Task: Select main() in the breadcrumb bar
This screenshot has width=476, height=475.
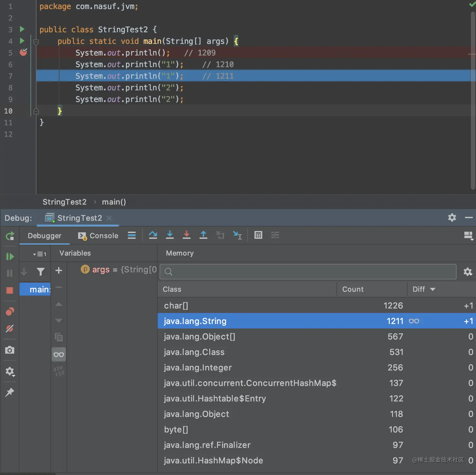Action: 114,202
